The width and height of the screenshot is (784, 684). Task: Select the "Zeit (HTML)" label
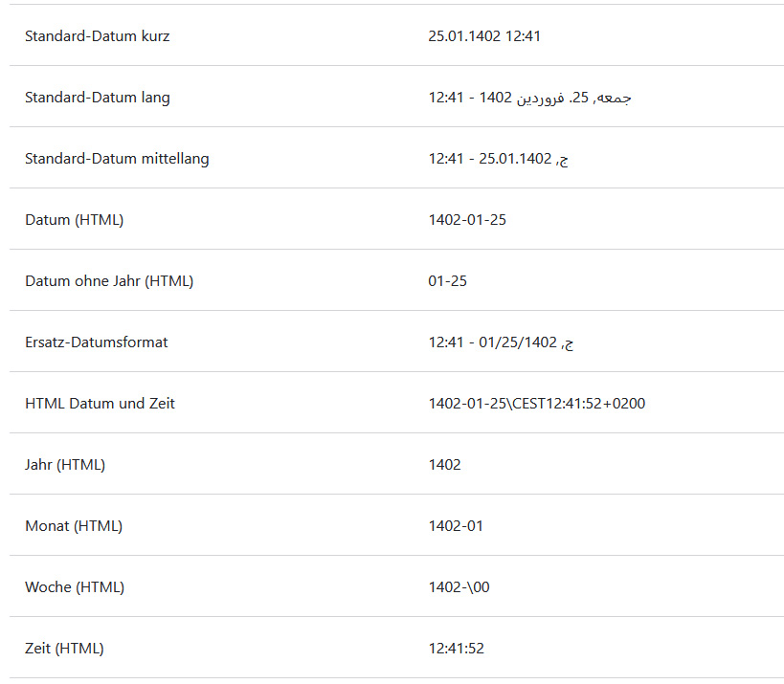point(64,649)
